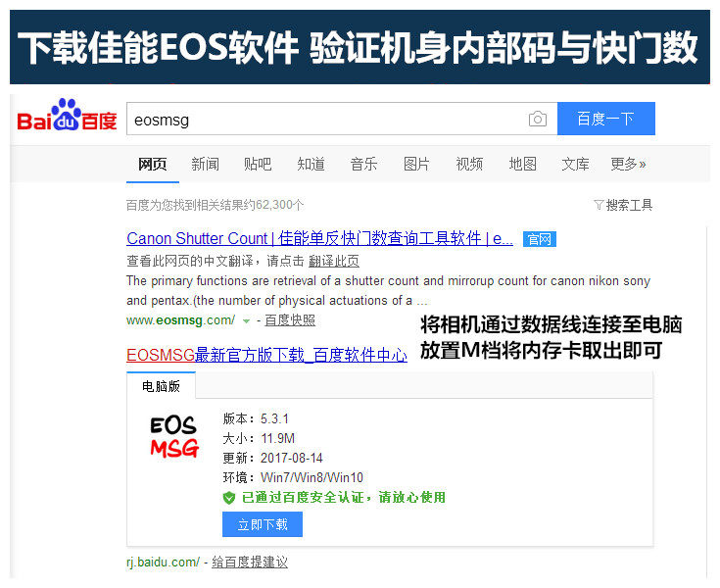This screenshot has width=720, height=588.
Task: Click the EOS MSG software logo
Action: 174,437
